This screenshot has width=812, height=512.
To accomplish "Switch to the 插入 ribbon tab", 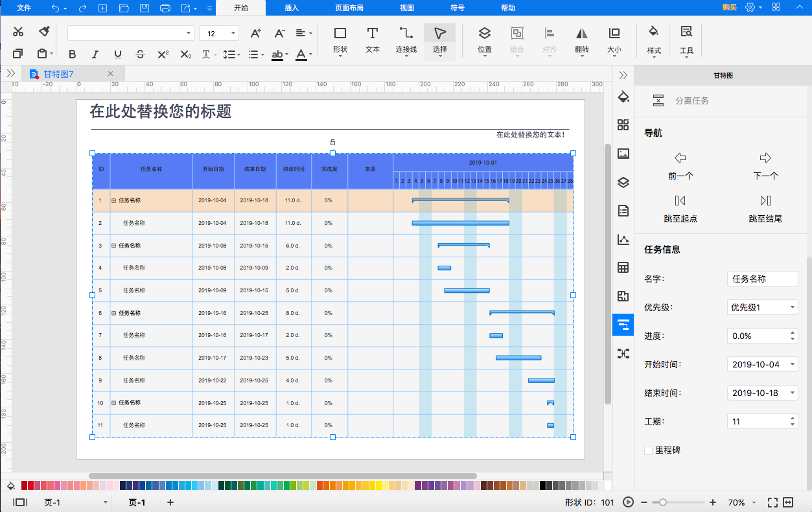I will point(292,8).
